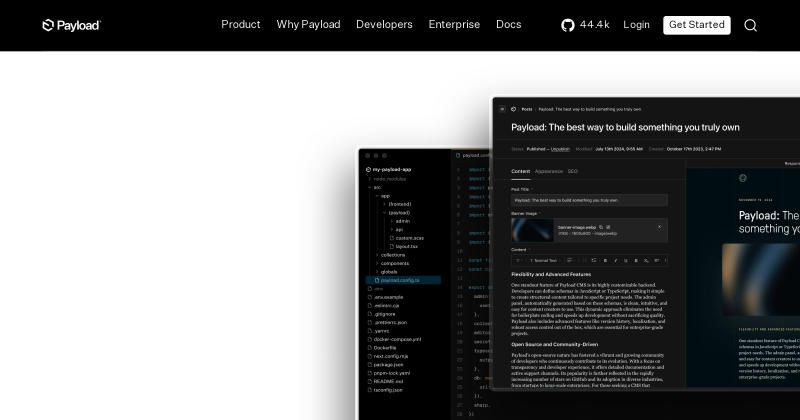800x420 pixels.
Task: Collapse the src folder
Action: (x=374, y=187)
